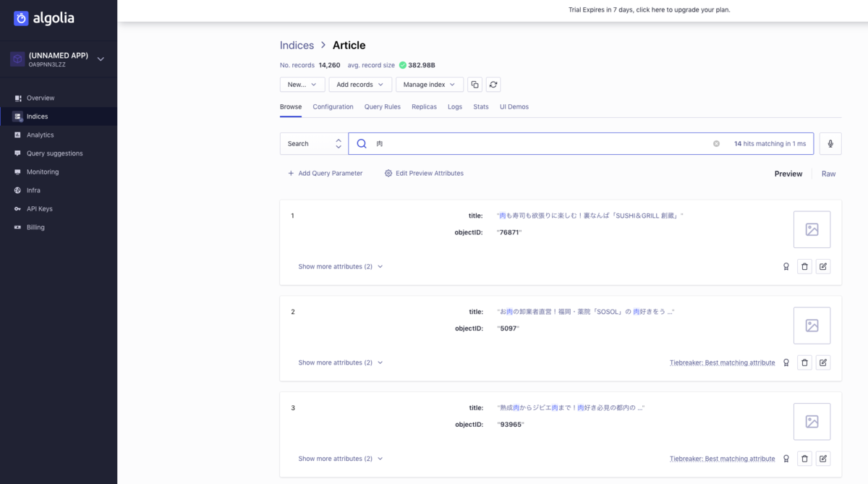Viewport: 868px width, 484px height.
Task: Open the New... dropdown
Action: (302, 85)
